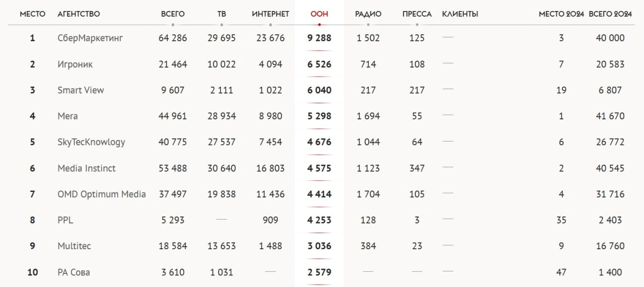The width and height of the screenshot is (644, 287).
Task: Click the gray dot under ВСЕГО
Action: [x=173, y=25]
